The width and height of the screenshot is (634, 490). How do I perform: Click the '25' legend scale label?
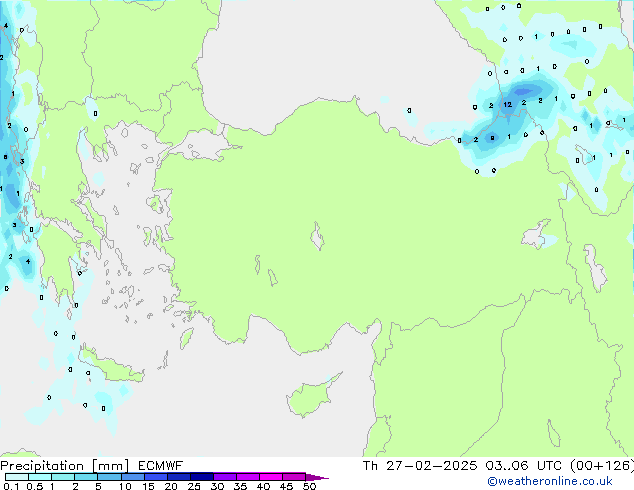194,486
